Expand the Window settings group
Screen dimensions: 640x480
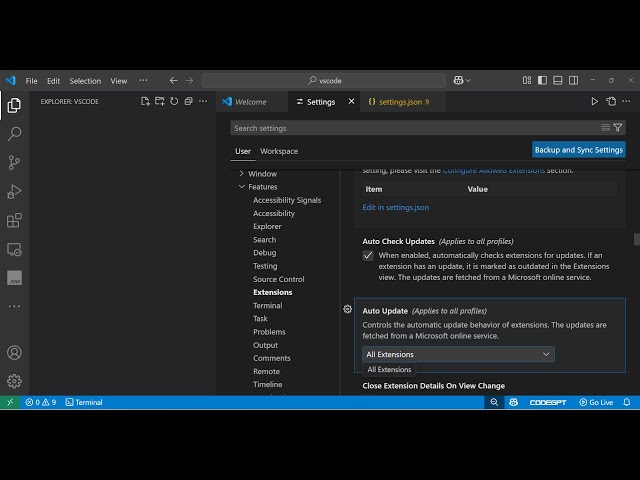(x=242, y=174)
